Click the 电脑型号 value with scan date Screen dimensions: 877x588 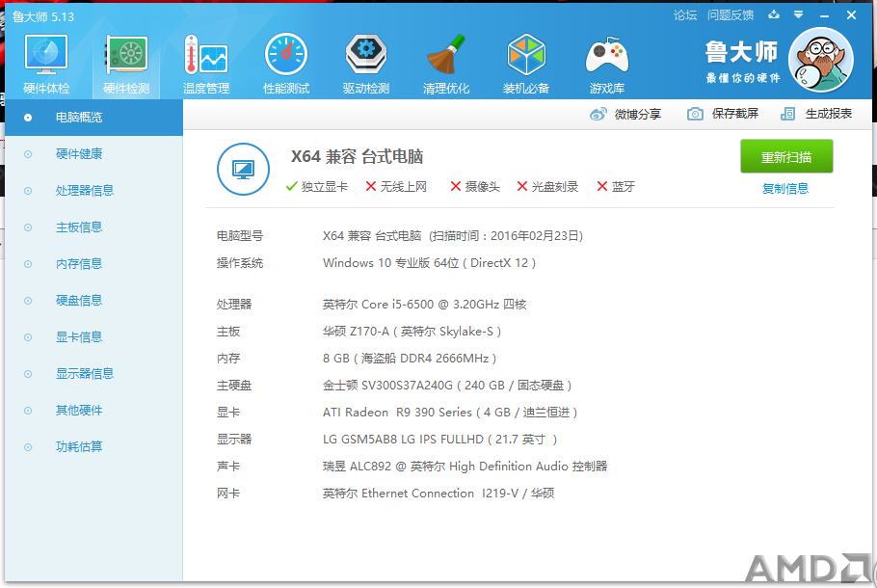pos(453,236)
